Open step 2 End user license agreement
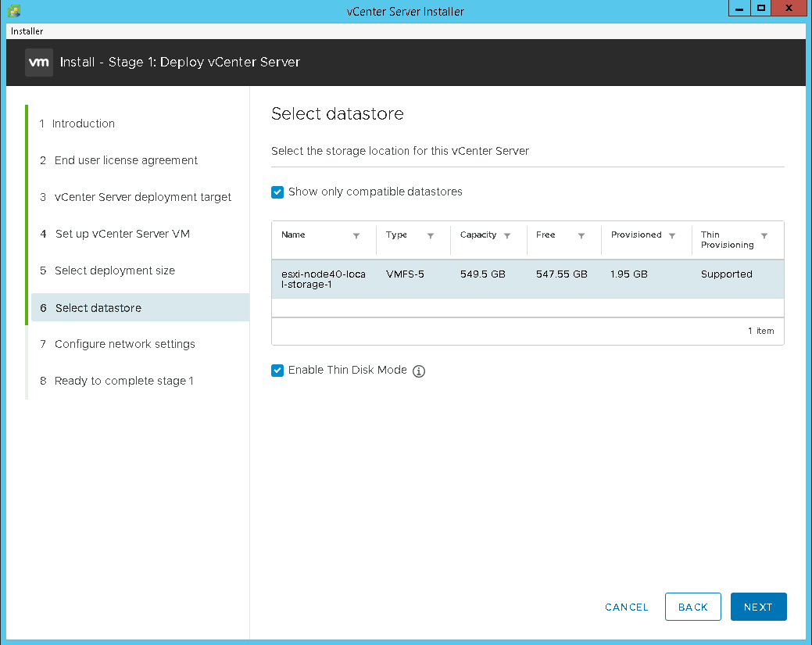This screenshot has height=645, width=812. click(x=126, y=160)
